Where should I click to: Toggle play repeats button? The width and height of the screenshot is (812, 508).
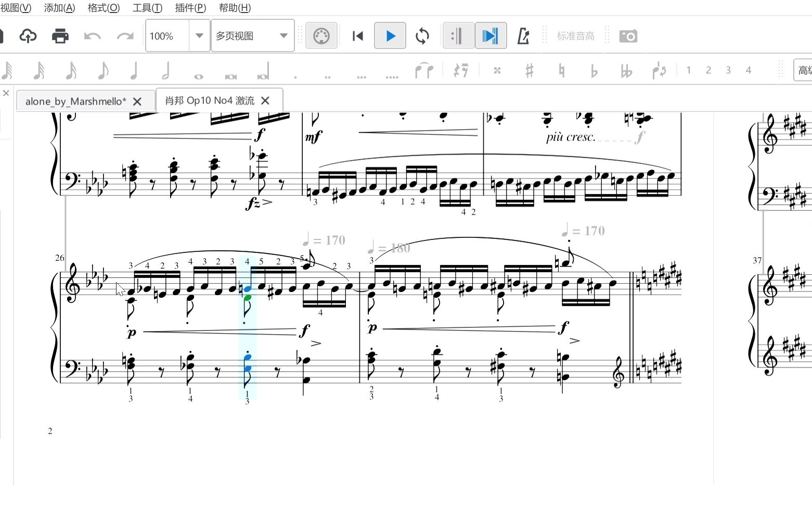tap(458, 36)
